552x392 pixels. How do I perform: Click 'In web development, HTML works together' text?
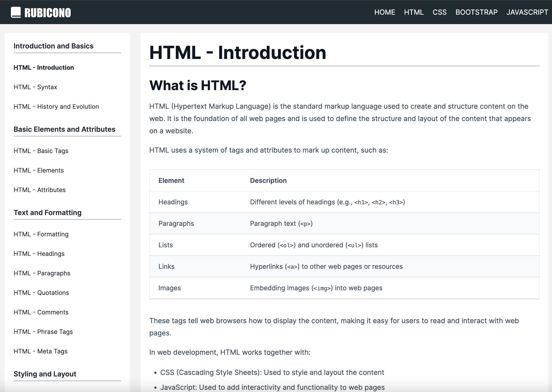point(230,352)
